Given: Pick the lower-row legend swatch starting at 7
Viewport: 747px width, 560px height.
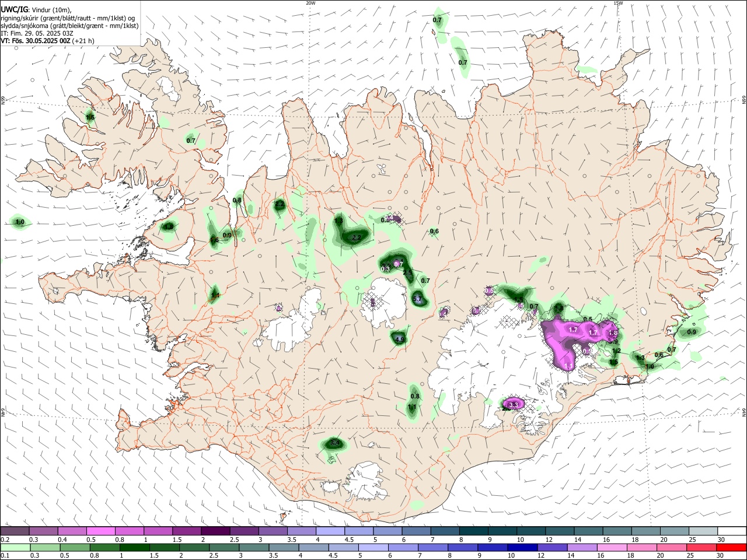Looking at the screenshot, I should [x=433, y=547].
